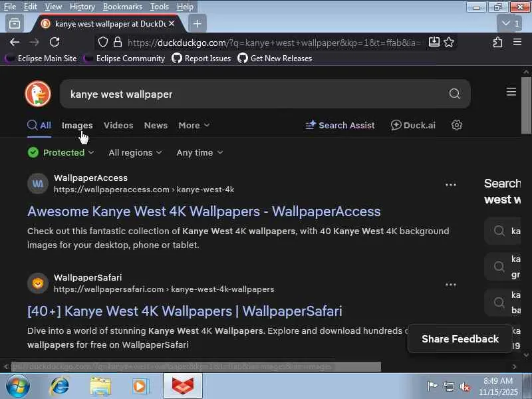Open [40+] Kanye West 4K Wallpapers link
The image size is (532, 399).
185,311
